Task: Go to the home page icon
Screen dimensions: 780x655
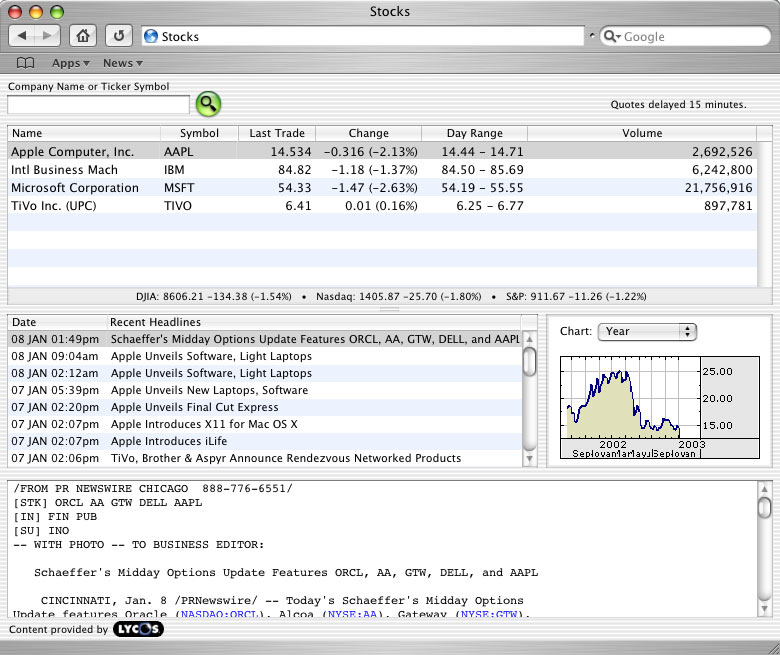Action: pyautogui.click(x=83, y=36)
